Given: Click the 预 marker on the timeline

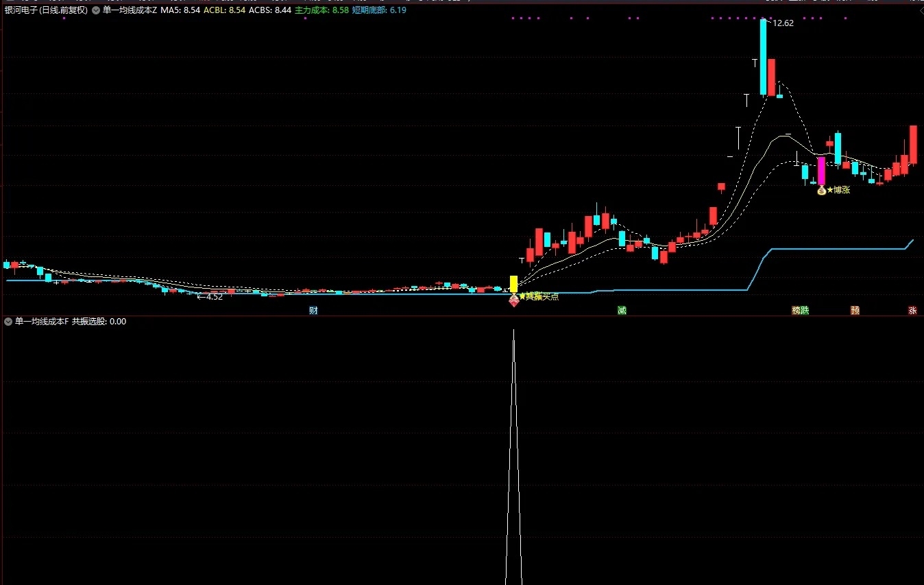Looking at the screenshot, I should [855, 311].
